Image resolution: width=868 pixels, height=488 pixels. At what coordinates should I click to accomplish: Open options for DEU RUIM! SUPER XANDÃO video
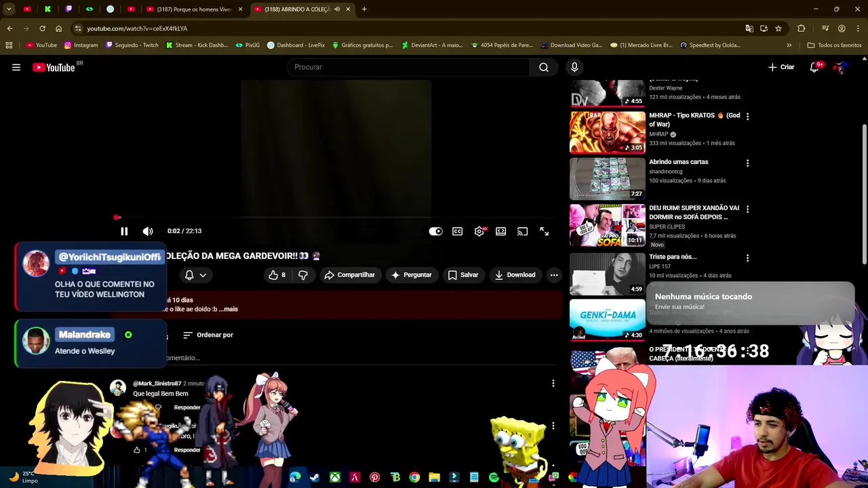point(747,209)
